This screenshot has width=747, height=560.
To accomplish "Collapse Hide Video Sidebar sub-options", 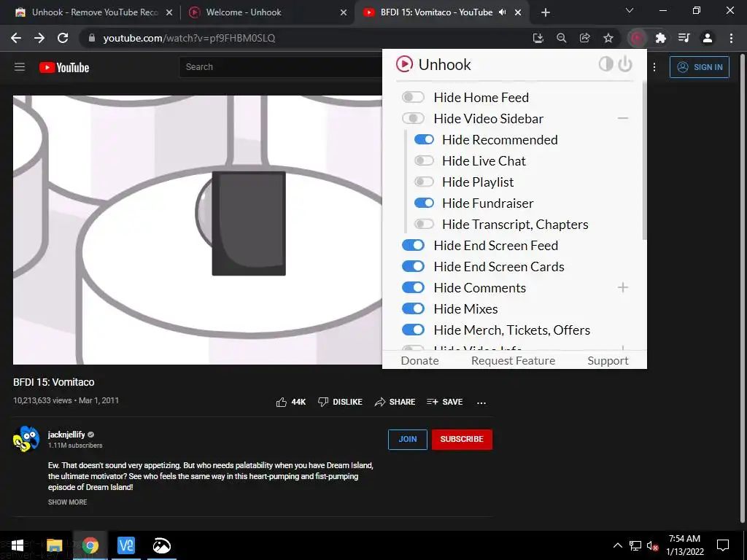I will (x=623, y=118).
